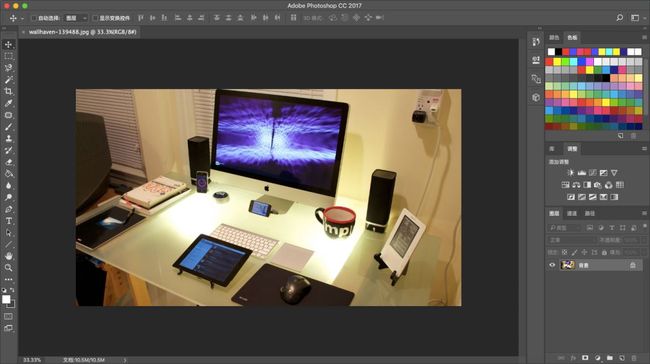Toggle lock image pixels brush icon
The height and width of the screenshot is (364, 650).
[x=574, y=252]
